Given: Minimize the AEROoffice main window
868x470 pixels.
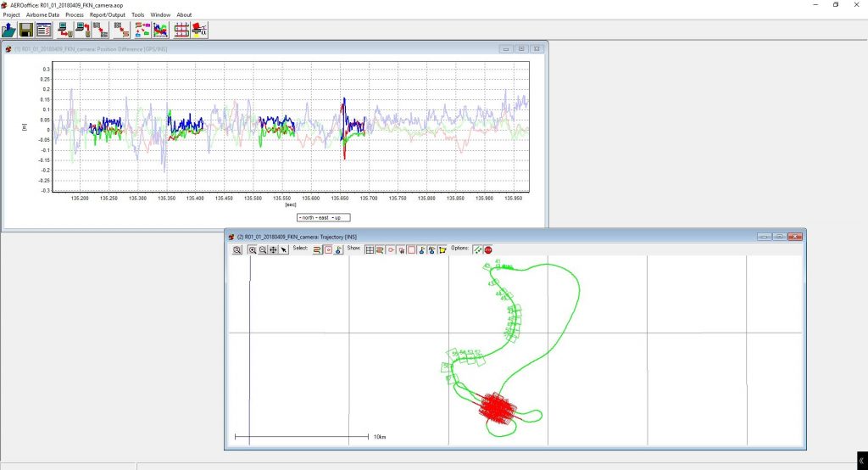Looking at the screenshot, I should point(815,5).
